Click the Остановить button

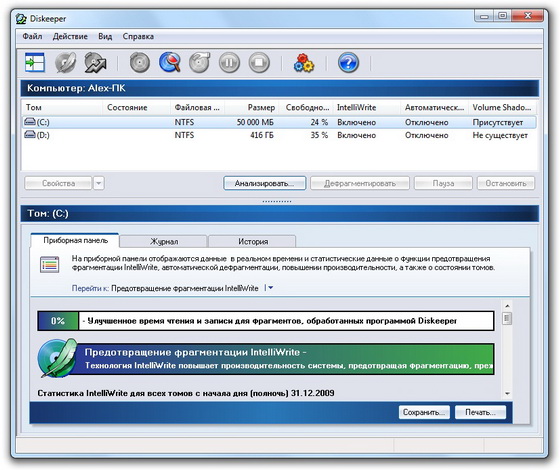tap(506, 184)
